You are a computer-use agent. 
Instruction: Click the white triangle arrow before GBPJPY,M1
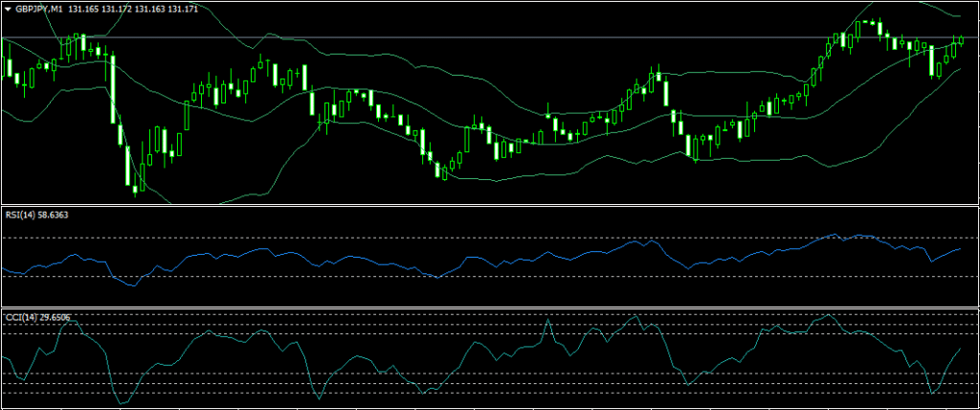9,8
